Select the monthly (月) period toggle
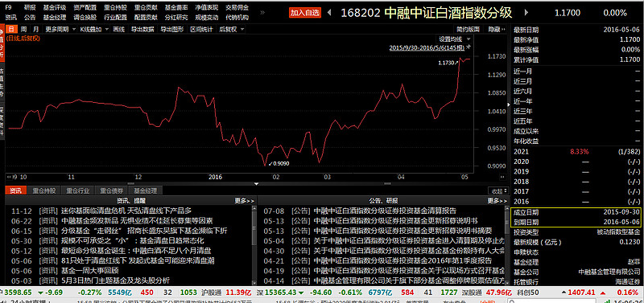 [36, 29]
